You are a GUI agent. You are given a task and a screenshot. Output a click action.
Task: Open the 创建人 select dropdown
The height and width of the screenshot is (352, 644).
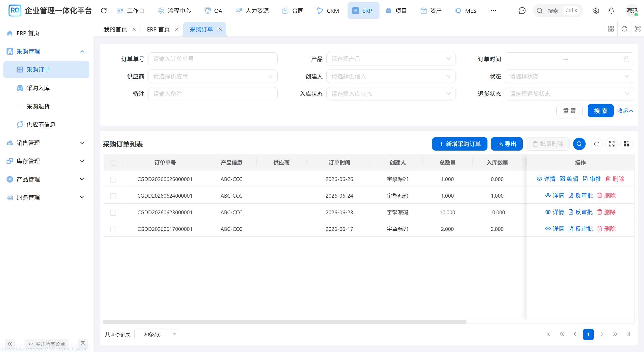click(391, 76)
